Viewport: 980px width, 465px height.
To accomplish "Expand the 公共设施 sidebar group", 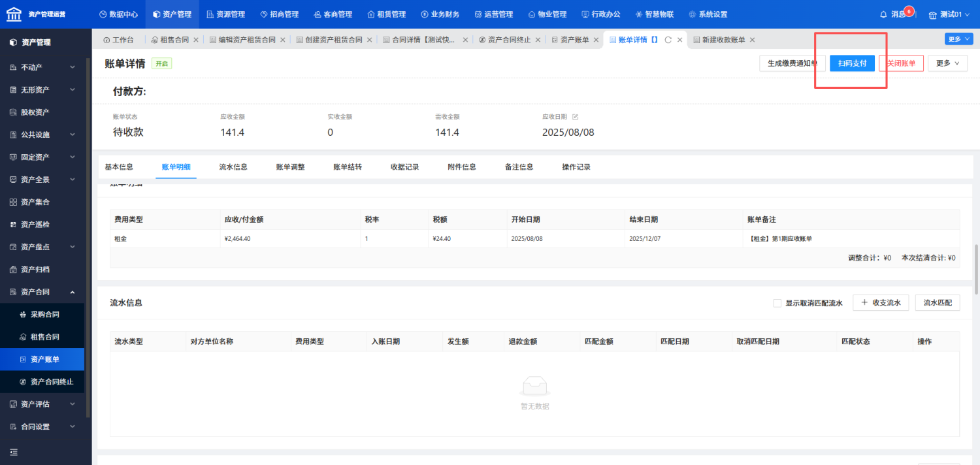I will pos(42,135).
